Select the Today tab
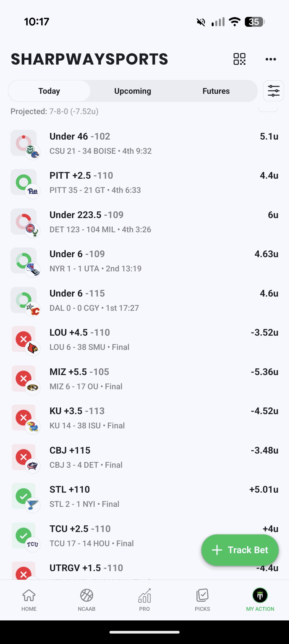 pos(49,91)
